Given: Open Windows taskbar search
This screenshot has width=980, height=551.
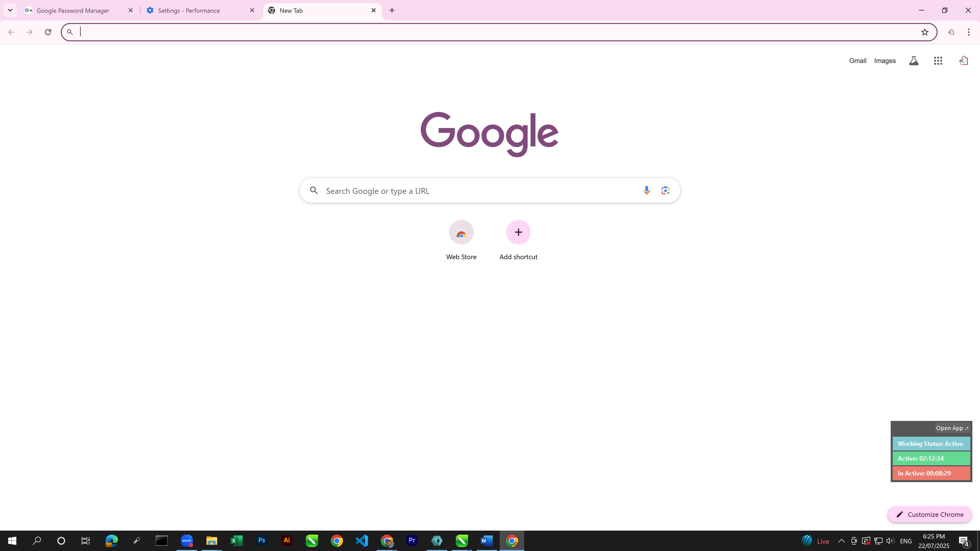Looking at the screenshot, I should 37,541.
